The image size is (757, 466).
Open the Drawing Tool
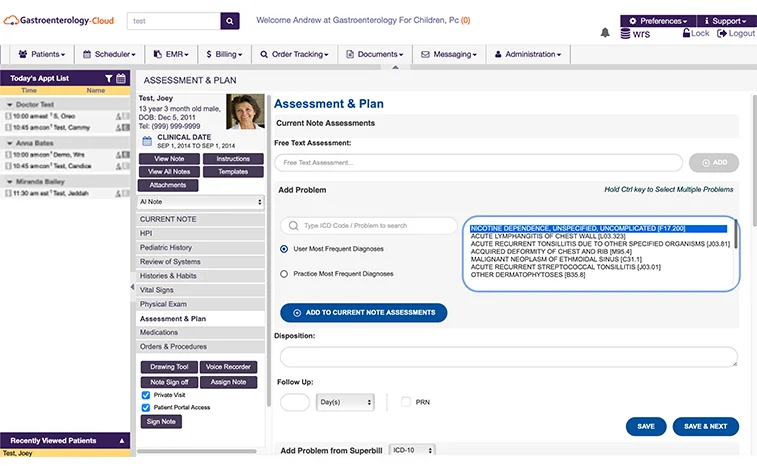coord(169,367)
